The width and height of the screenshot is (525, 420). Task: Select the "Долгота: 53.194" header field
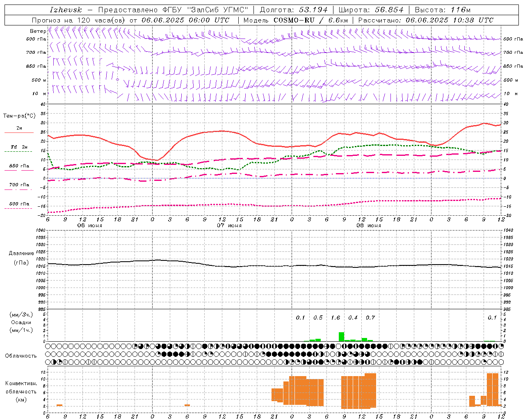tap(294, 10)
